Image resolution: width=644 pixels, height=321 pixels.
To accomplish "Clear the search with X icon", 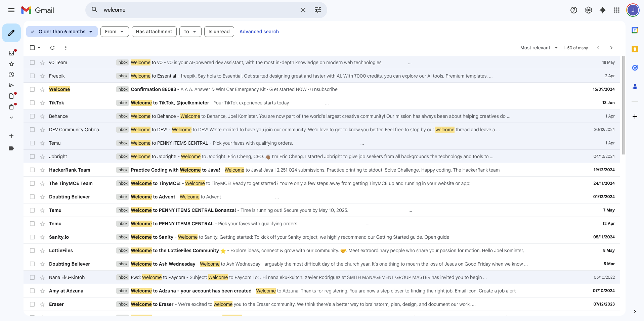I will tap(303, 10).
